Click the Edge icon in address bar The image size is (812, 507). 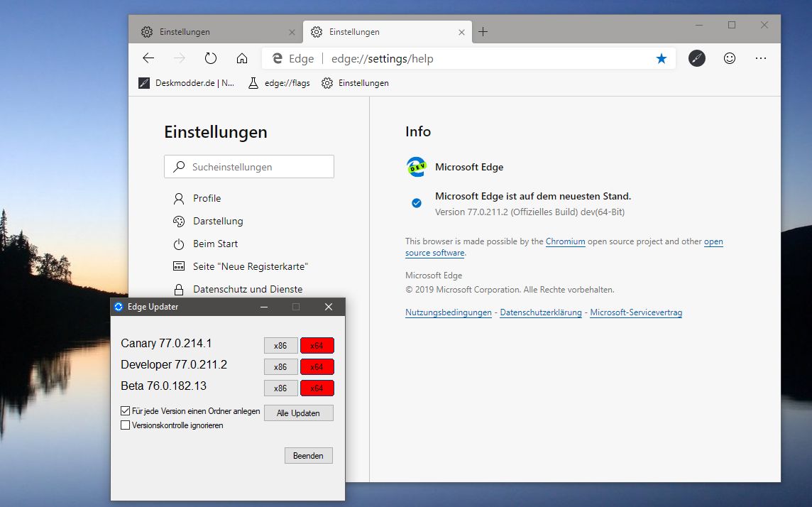(278, 58)
